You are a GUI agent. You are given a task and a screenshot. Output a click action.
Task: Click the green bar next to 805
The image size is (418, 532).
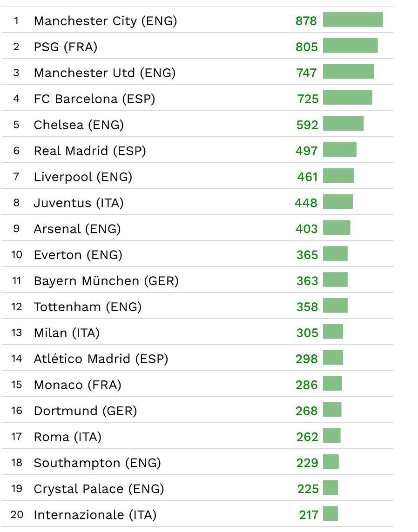[350, 46]
